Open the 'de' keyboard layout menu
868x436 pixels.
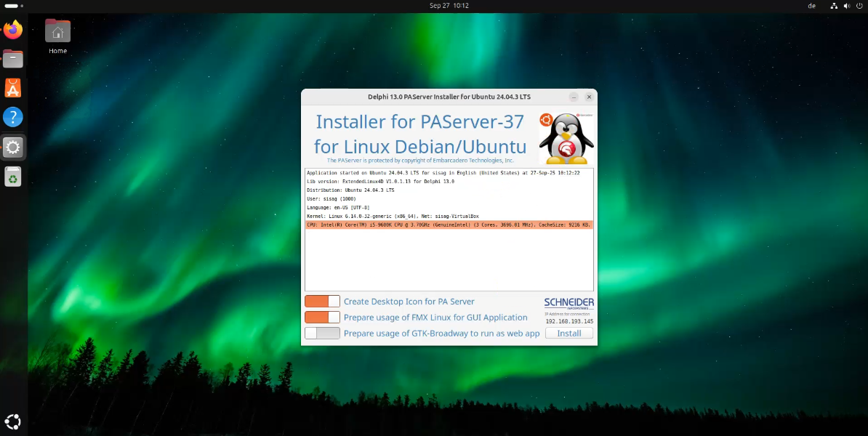[811, 6]
